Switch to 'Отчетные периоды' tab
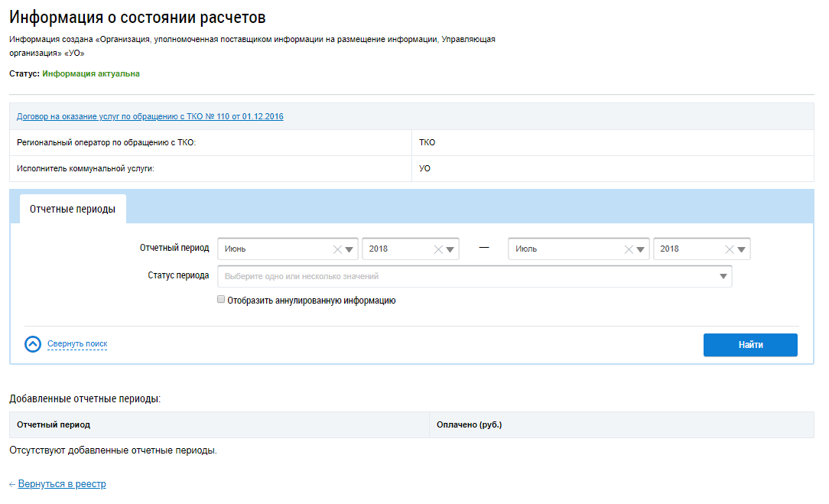 tap(73, 210)
